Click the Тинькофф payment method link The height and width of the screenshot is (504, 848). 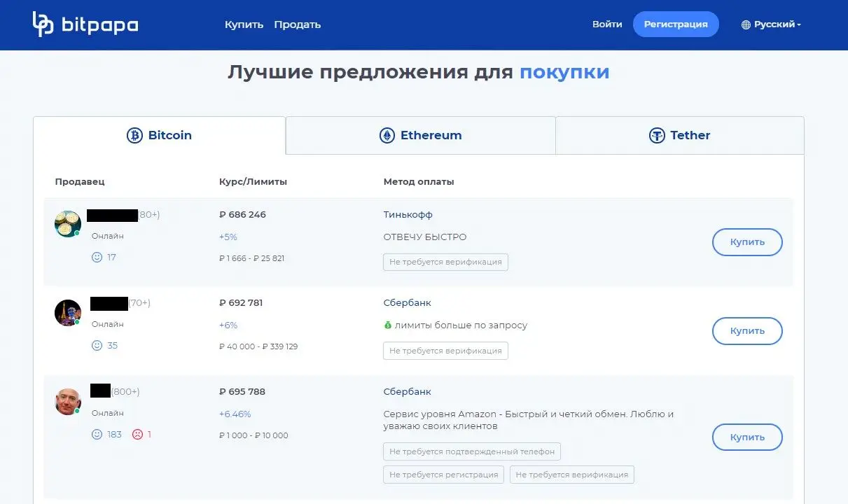pyautogui.click(x=408, y=215)
